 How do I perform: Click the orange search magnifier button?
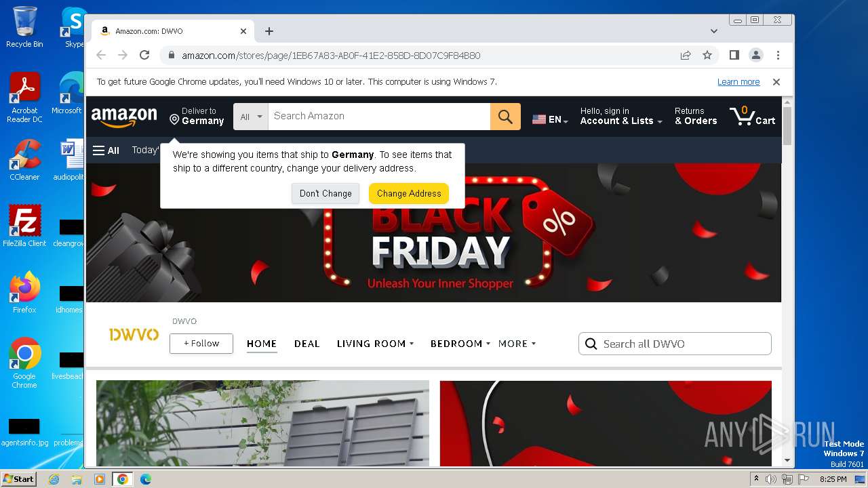(505, 117)
